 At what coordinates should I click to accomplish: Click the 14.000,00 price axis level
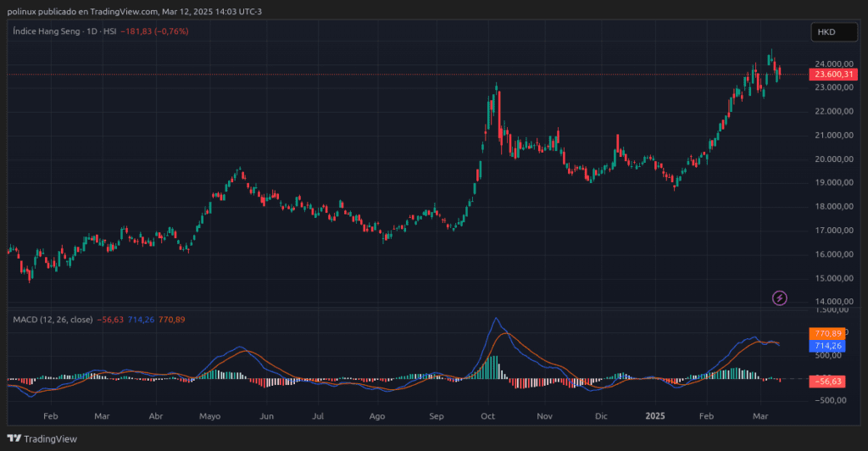click(833, 301)
